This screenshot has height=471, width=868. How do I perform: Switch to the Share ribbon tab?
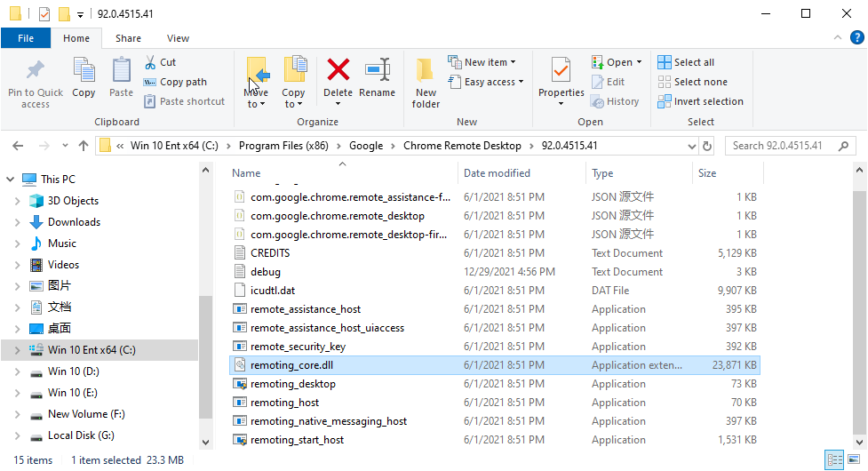(129, 38)
